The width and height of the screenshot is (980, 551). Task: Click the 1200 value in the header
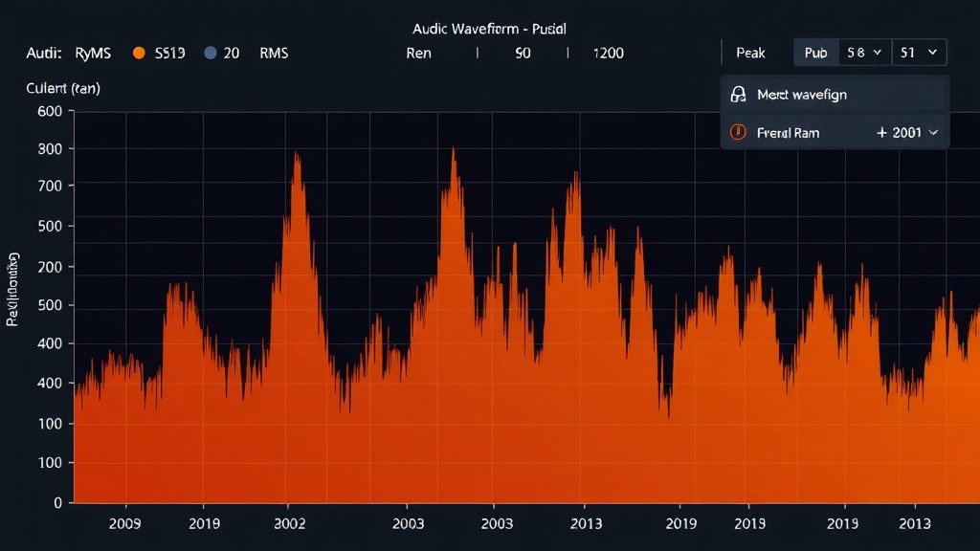609,54
